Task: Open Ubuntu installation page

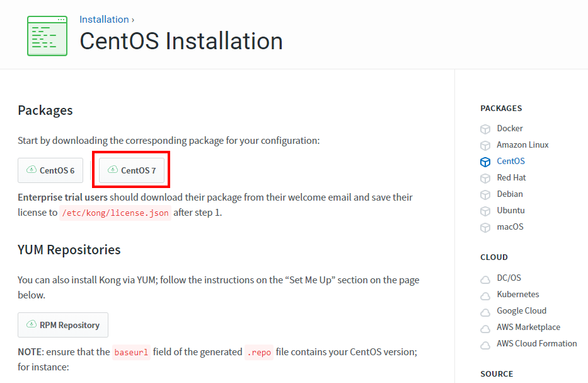Action: 510,211
